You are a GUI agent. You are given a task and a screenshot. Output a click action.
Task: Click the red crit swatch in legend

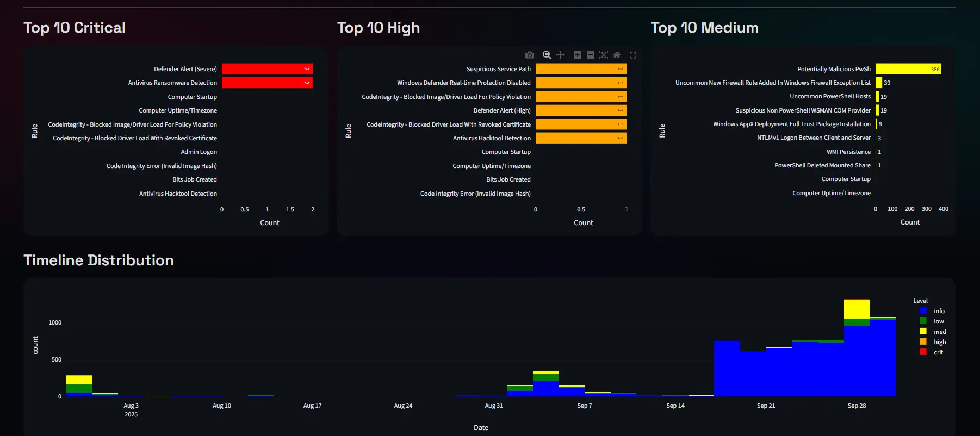point(923,352)
